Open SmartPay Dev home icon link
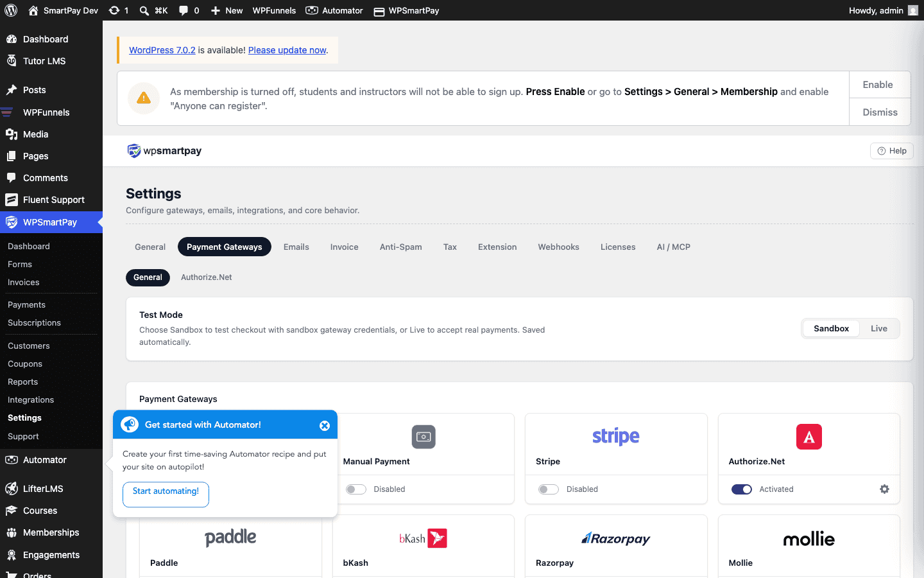The width and height of the screenshot is (924, 578). click(x=33, y=10)
